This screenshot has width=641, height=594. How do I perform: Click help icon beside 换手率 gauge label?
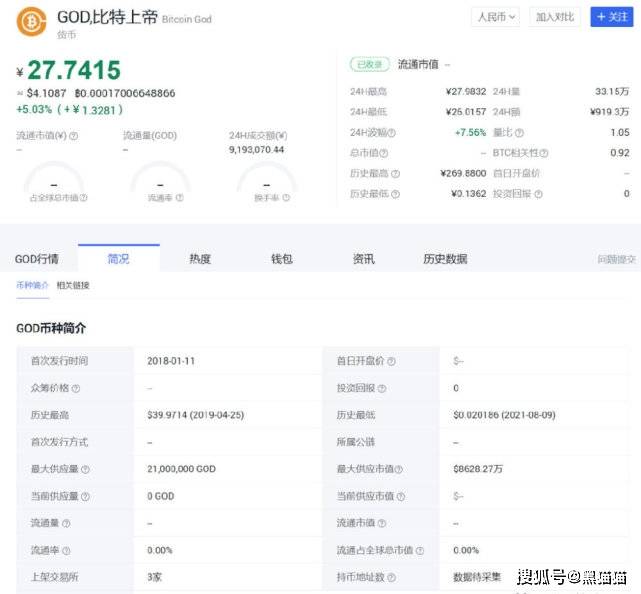point(286,198)
